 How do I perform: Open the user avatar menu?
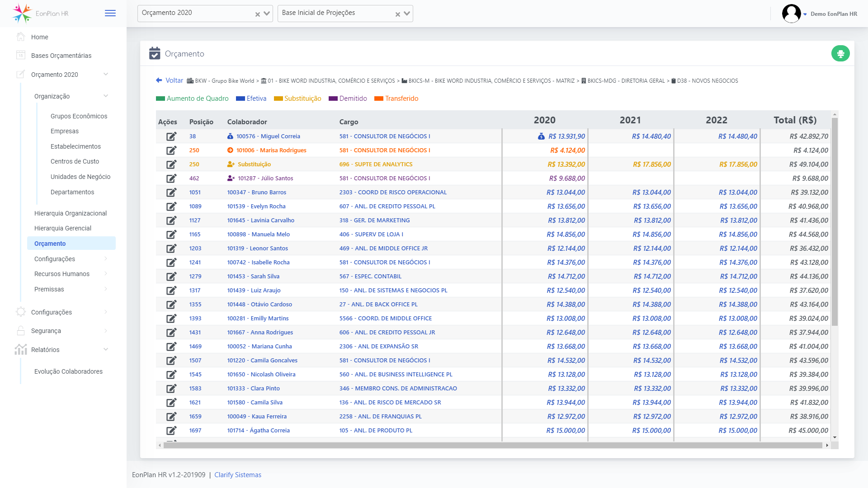pyautogui.click(x=792, y=14)
